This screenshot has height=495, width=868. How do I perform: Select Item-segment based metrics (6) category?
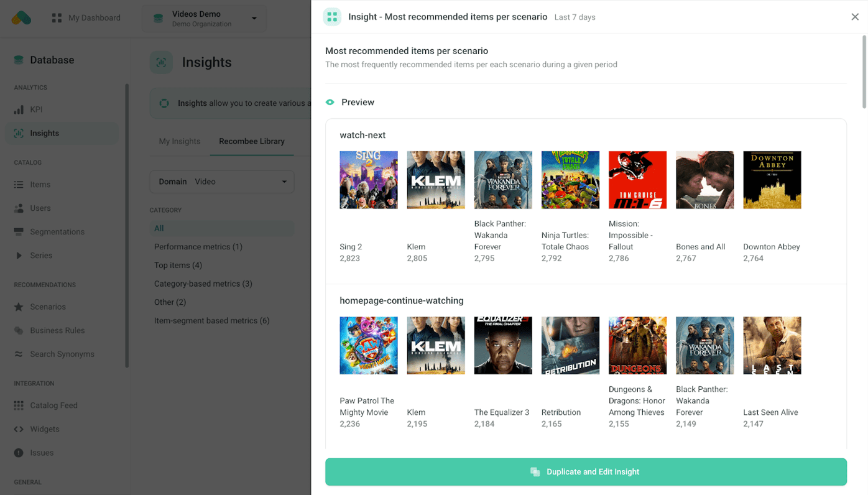click(x=212, y=321)
